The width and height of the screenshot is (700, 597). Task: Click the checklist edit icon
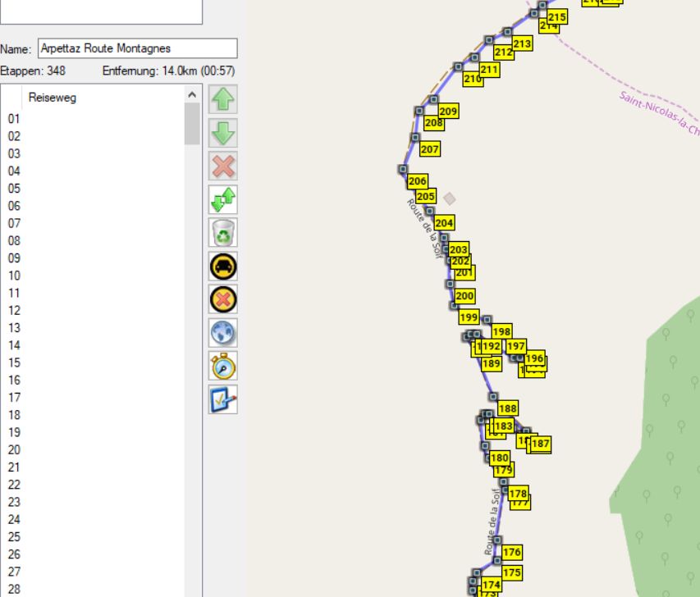(x=224, y=399)
